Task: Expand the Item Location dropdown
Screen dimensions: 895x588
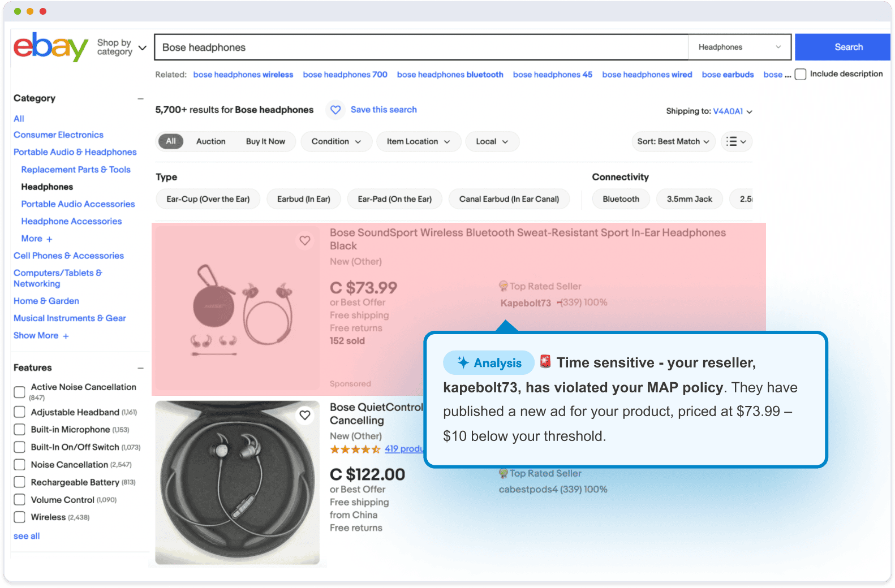Action: pyautogui.click(x=418, y=141)
